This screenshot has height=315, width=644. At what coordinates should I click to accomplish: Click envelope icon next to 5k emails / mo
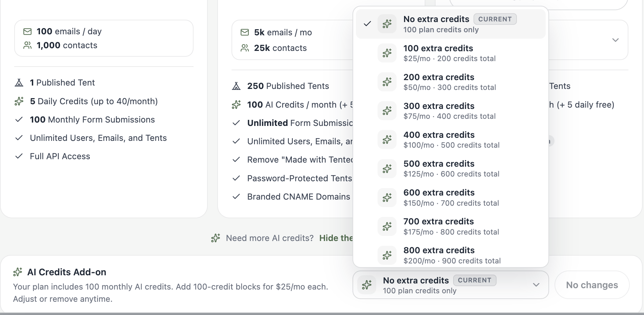(x=245, y=32)
